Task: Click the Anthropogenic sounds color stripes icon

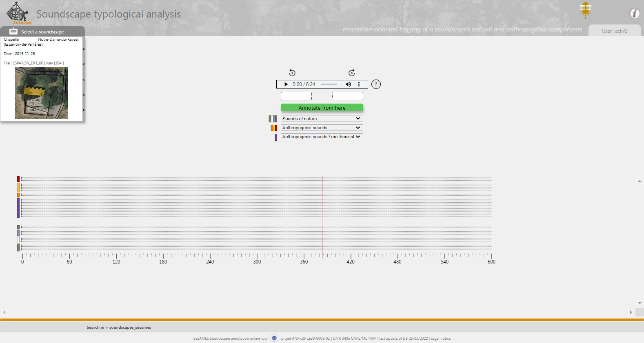Action: [274, 128]
